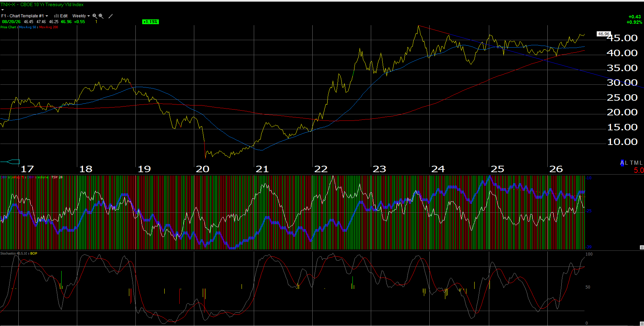Click the year 26 time axis label
The image size is (644, 326).
556,169
